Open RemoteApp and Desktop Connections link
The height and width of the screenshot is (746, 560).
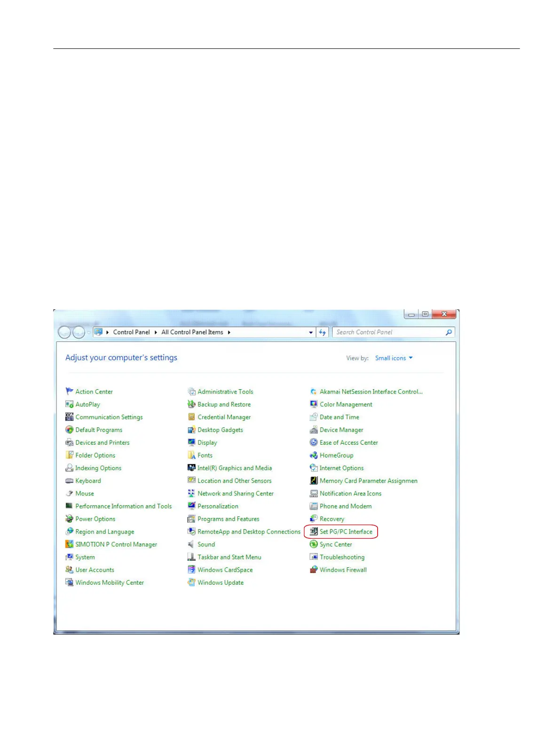pos(249,532)
